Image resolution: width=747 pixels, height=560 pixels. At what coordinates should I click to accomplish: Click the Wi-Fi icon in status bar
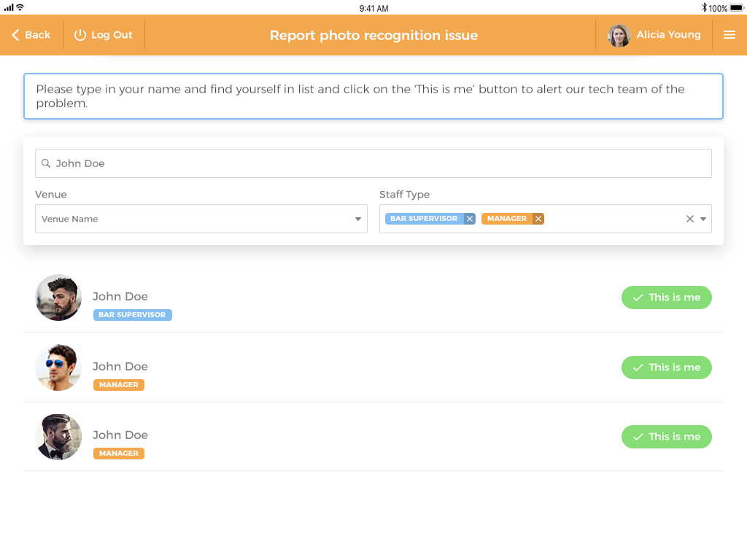[x=20, y=7]
